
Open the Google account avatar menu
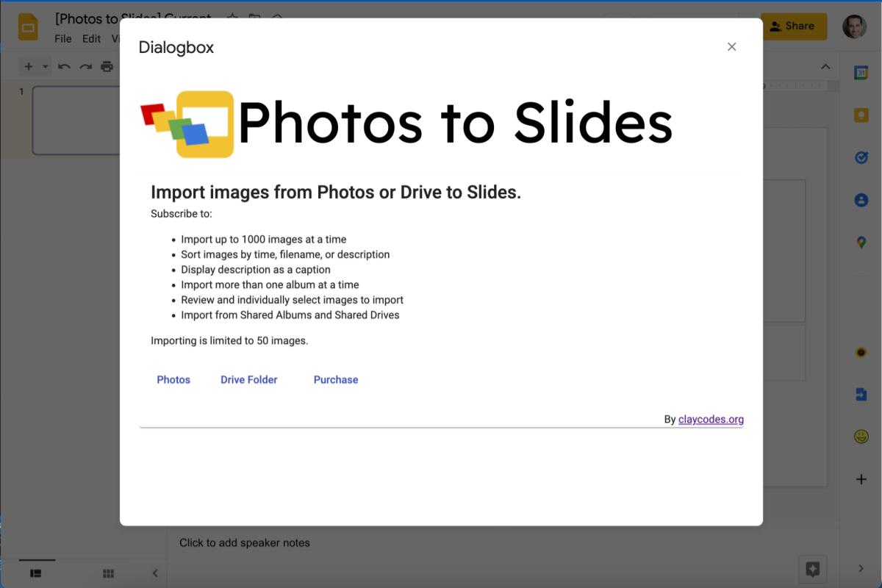click(x=854, y=26)
